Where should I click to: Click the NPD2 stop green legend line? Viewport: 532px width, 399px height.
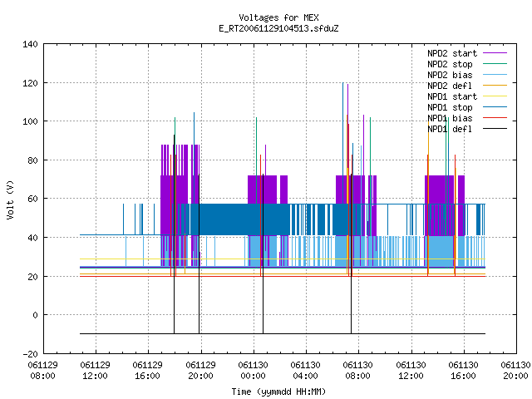point(495,64)
